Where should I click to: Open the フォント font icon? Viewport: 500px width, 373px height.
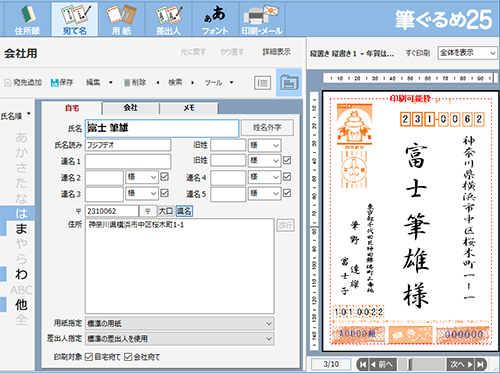[x=215, y=19]
